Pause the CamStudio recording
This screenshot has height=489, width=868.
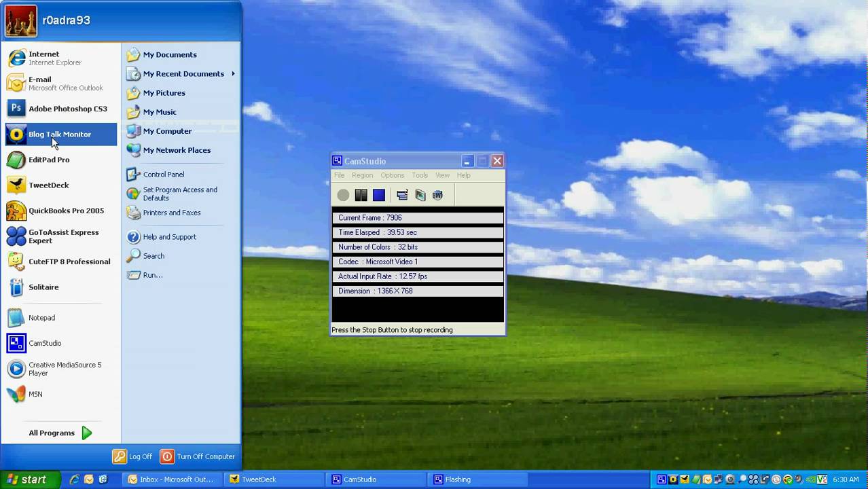pyautogui.click(x=361, y=195)
